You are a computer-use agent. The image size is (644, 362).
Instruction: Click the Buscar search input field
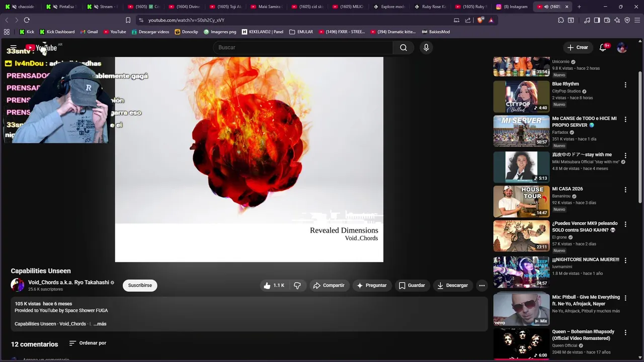pos(303,47)
